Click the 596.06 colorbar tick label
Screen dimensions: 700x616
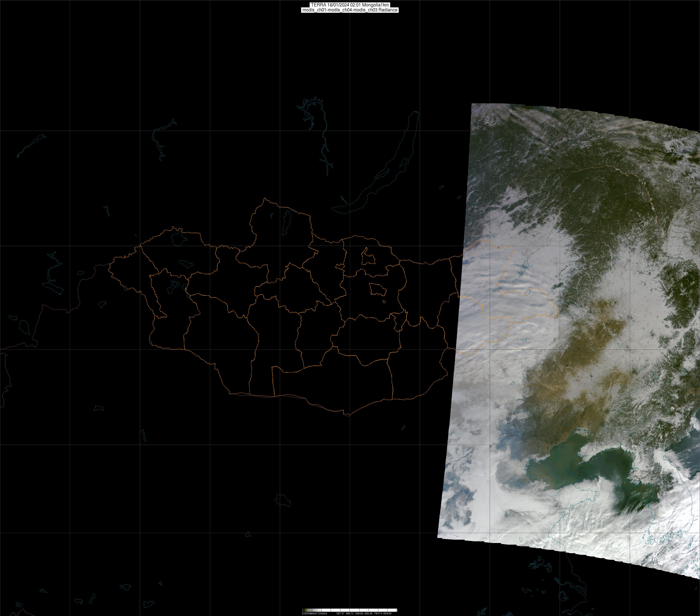(359, 613)
